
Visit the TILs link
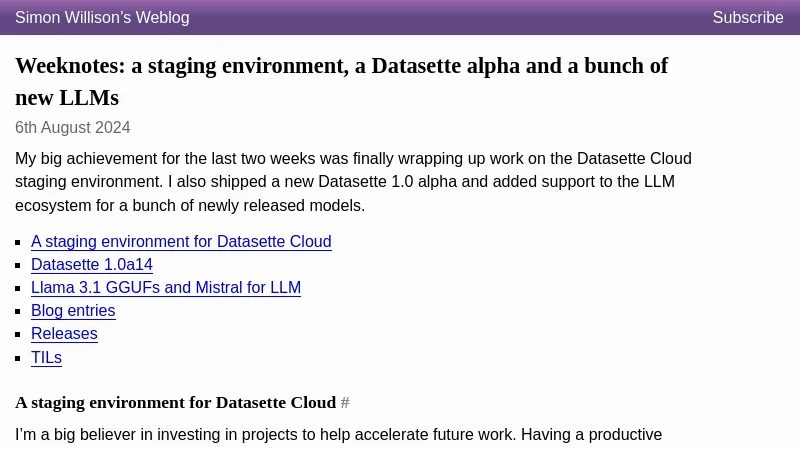pyautogui.click(x=46, y=357)
